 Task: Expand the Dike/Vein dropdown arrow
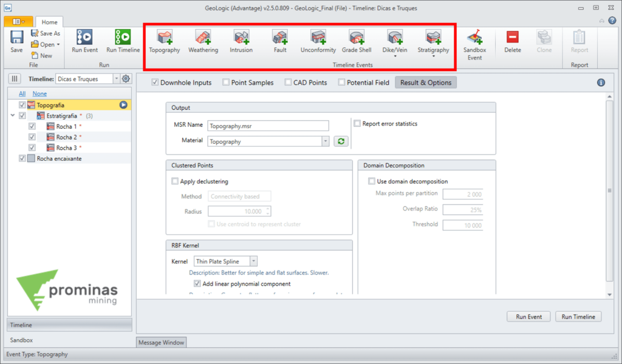pyautogui.click(x=395, y=56)
